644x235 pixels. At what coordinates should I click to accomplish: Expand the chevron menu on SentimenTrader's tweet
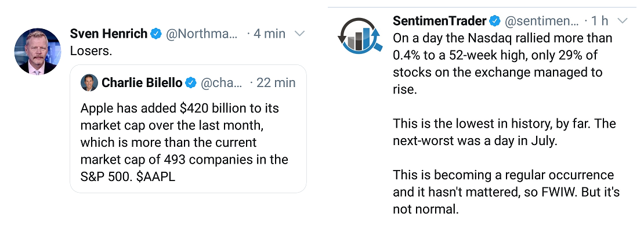coord(623,21)
